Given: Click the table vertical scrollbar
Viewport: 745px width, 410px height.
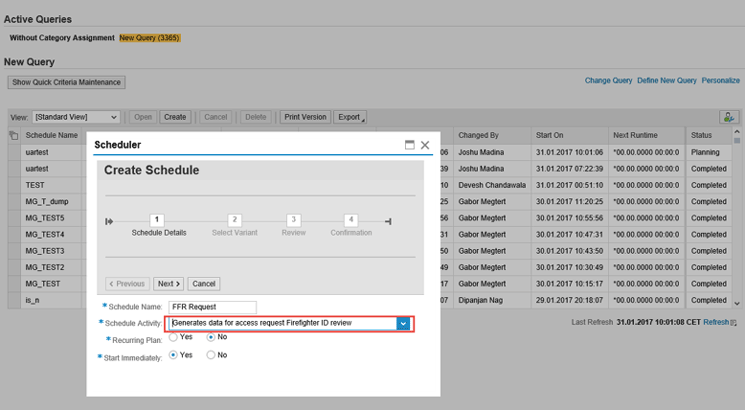Looking at the screenshot, I should click(x=739, y=220).
